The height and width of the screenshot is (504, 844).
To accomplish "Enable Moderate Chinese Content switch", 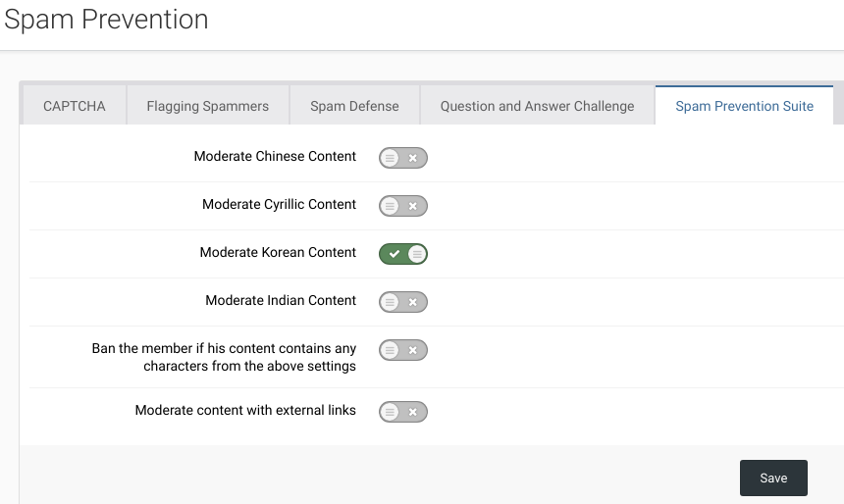I will (x=403, y=157).
